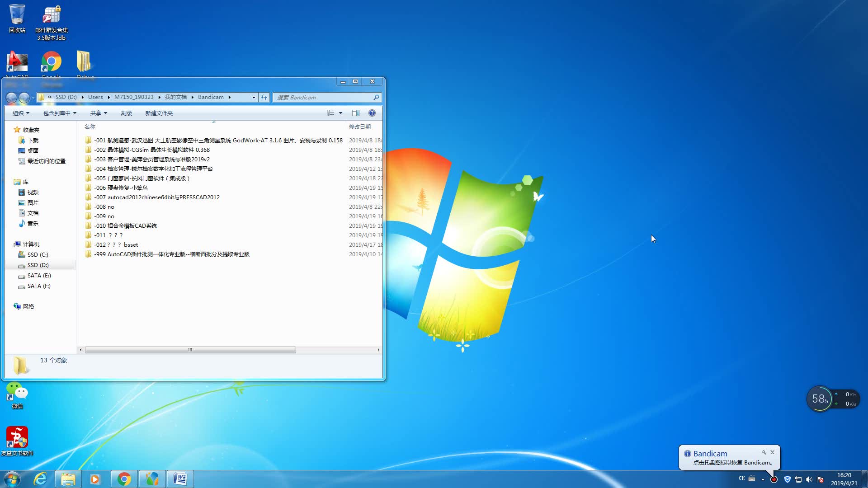Viewport: 868px width, 488px height.
Task: Open the Recycle Bin (回收站) desktop icon
Action: point(17,18)
